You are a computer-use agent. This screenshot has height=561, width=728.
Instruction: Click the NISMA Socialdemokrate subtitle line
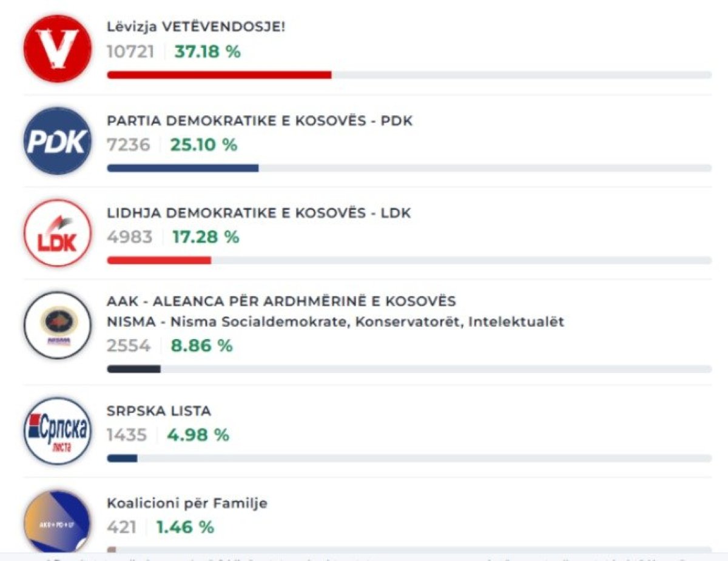(x=335, y=322)
